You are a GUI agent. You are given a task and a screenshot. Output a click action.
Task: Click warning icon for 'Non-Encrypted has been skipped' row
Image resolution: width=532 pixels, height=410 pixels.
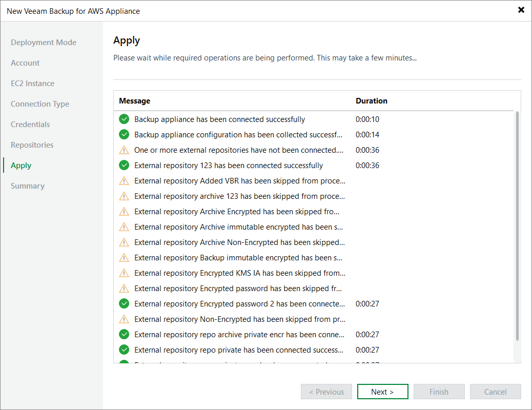click(124, 319)
